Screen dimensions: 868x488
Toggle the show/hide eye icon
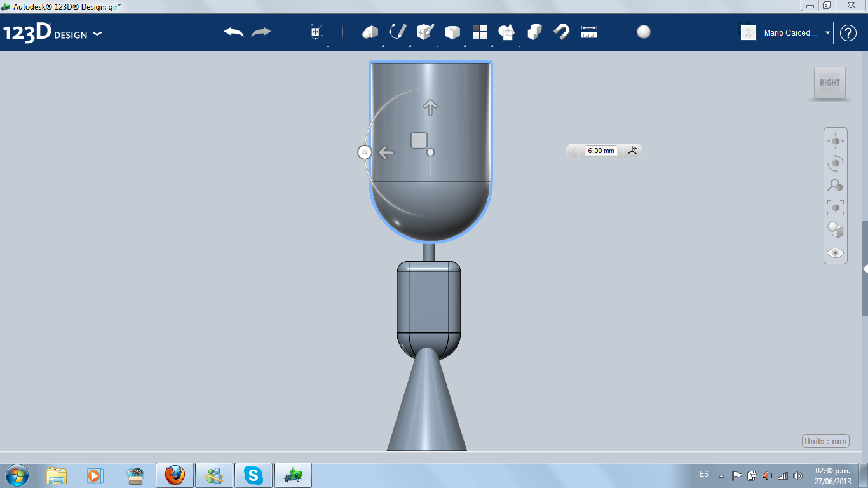[836, 253]
